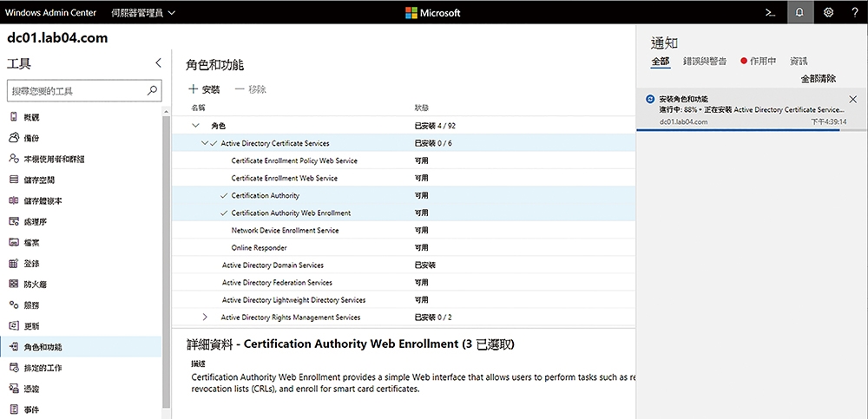The height and width of the screenshot is (419, 868).
Task: Collapse the 工具 sidebar with chevron
Action: (158, 63)
